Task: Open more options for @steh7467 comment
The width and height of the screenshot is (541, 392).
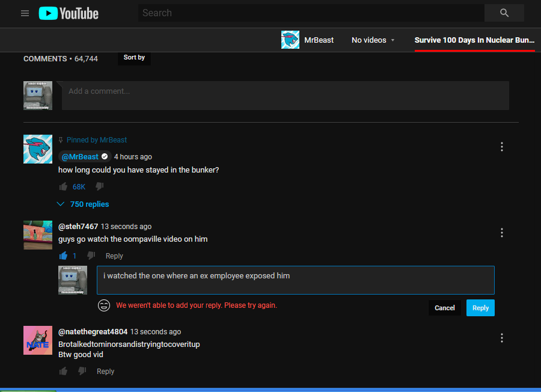Action: (x=502, y=233)
